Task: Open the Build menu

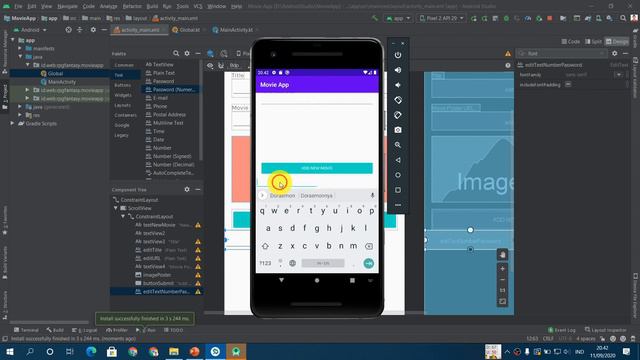Action: click(x=152, y=7)
